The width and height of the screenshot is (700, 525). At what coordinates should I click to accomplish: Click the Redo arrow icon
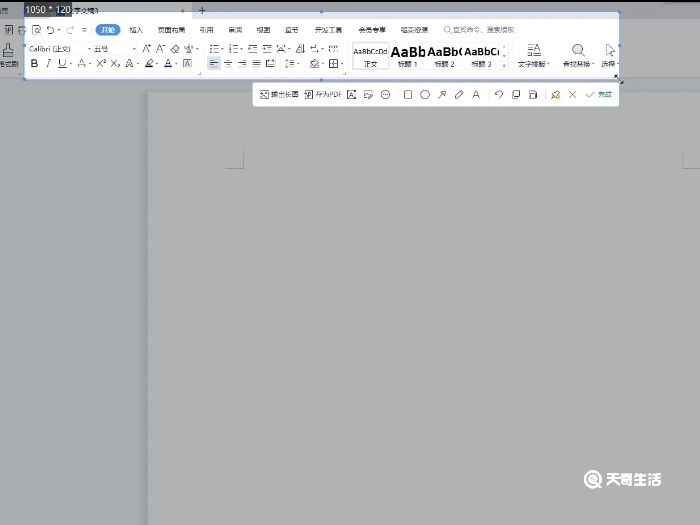tap(70, 30)
